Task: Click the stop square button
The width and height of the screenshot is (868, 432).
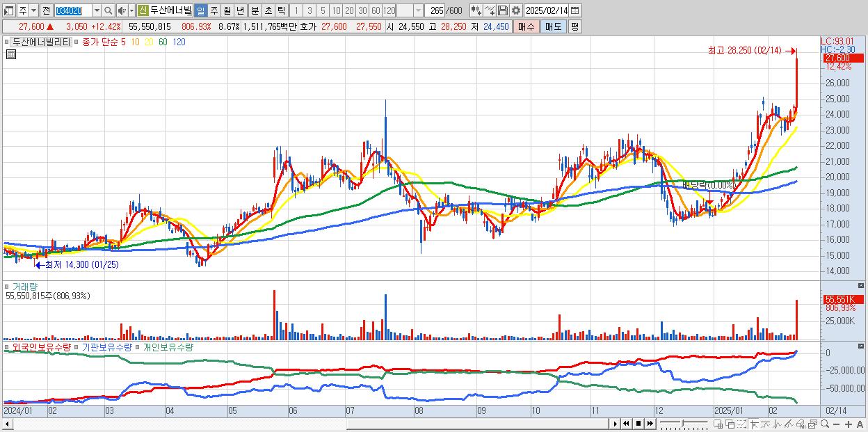Action: pos(638,424)
